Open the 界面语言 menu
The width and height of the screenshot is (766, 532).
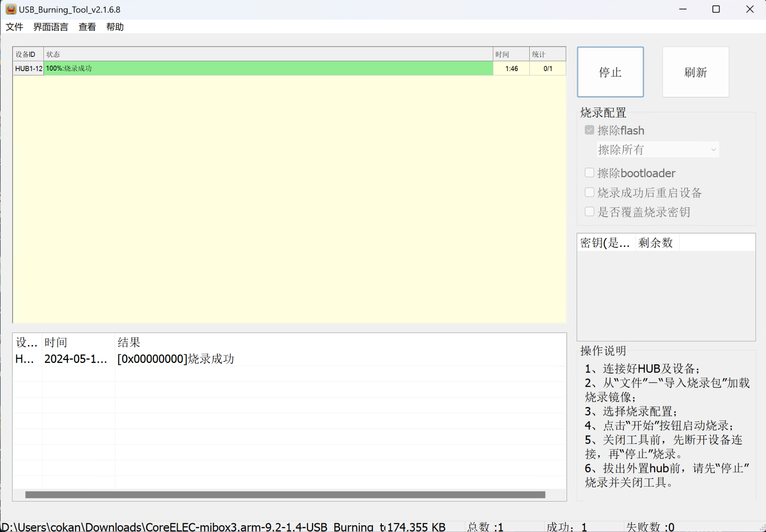pyautogui.click(x=51, y=27)
